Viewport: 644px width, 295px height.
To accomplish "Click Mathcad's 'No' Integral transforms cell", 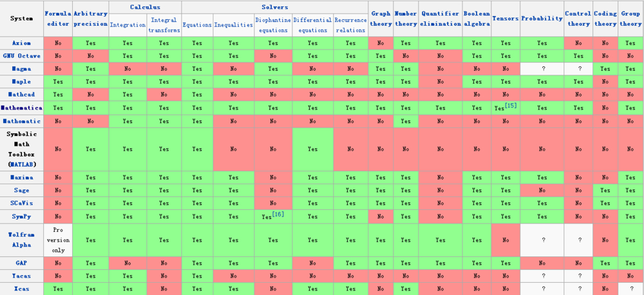I will pos(164,95).
